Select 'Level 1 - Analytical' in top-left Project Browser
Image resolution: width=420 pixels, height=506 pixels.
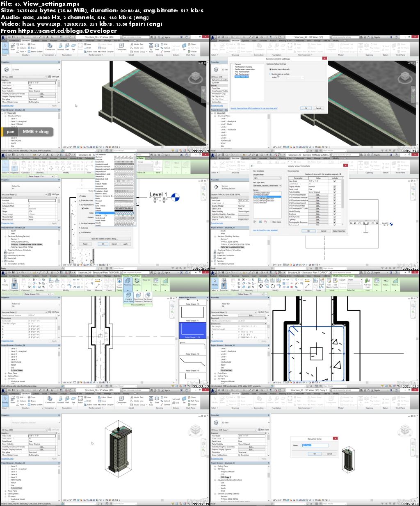click(19, 121)
